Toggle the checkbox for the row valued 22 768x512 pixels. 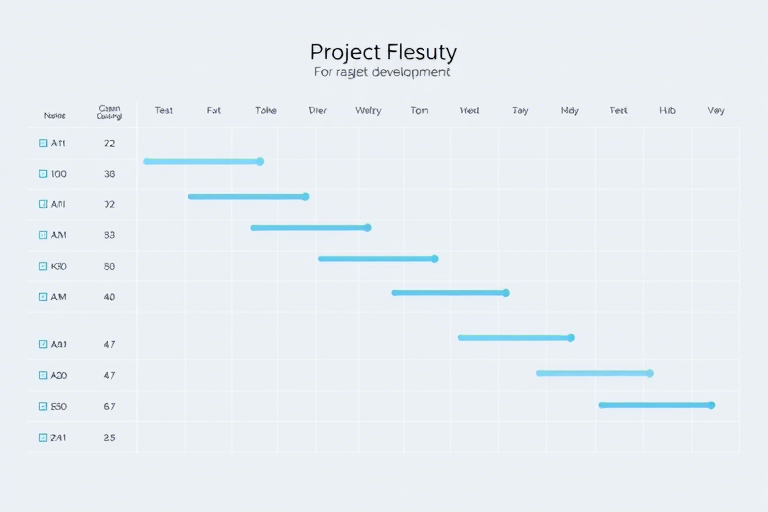[x=43, y=143]
